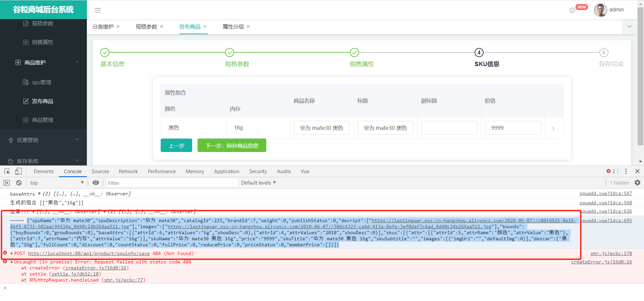This screenshot has width=644, height=301.
Task: Expand the Uncaught in promise error
Action: [x=12, y=262]
